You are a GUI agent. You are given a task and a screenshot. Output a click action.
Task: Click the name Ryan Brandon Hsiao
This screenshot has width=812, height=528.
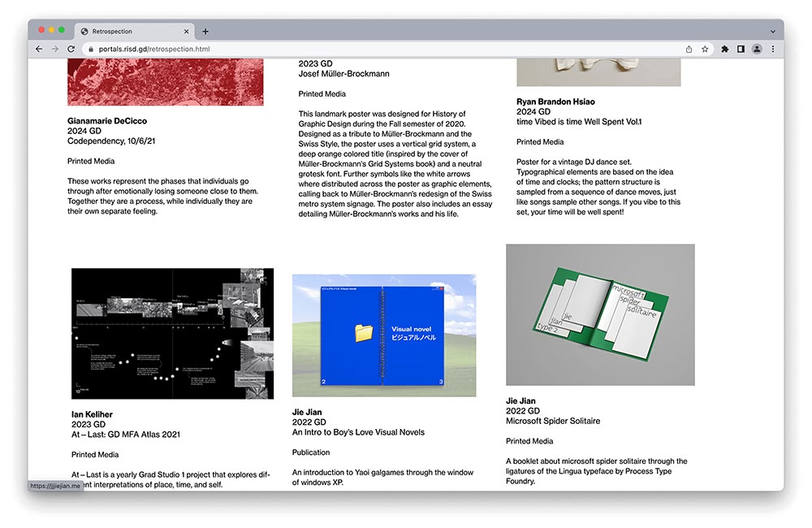pyautogui.click(x=555, y=102)
